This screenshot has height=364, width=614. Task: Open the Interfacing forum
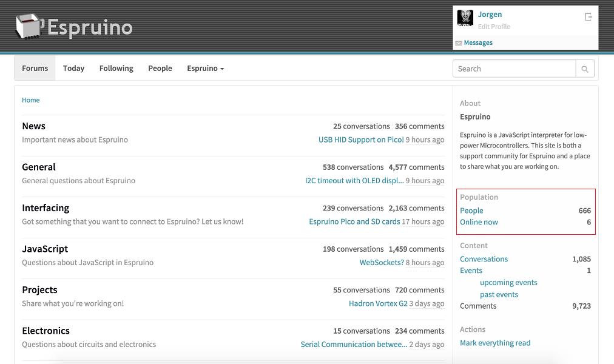[46, 208]
